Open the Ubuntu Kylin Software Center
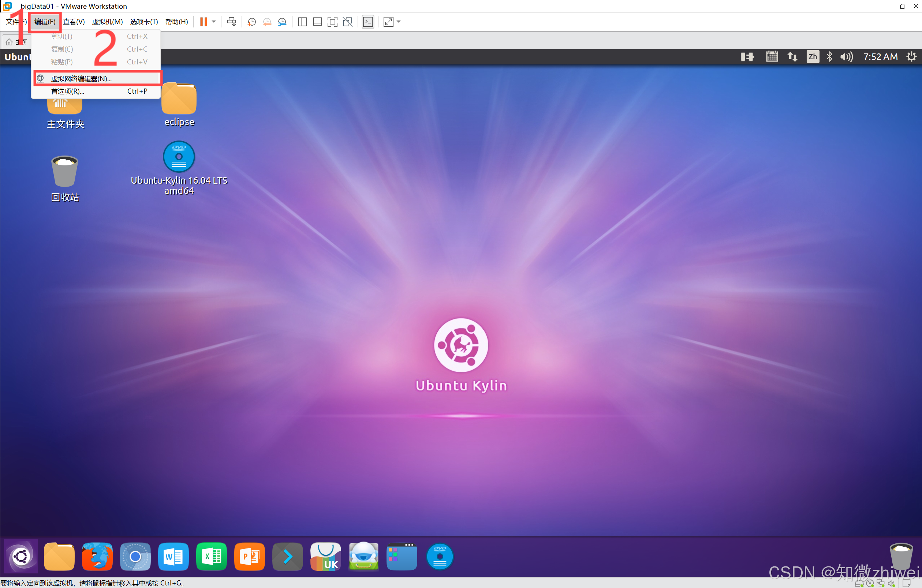This screenshot has width=922, height=588. pos(325,556)
